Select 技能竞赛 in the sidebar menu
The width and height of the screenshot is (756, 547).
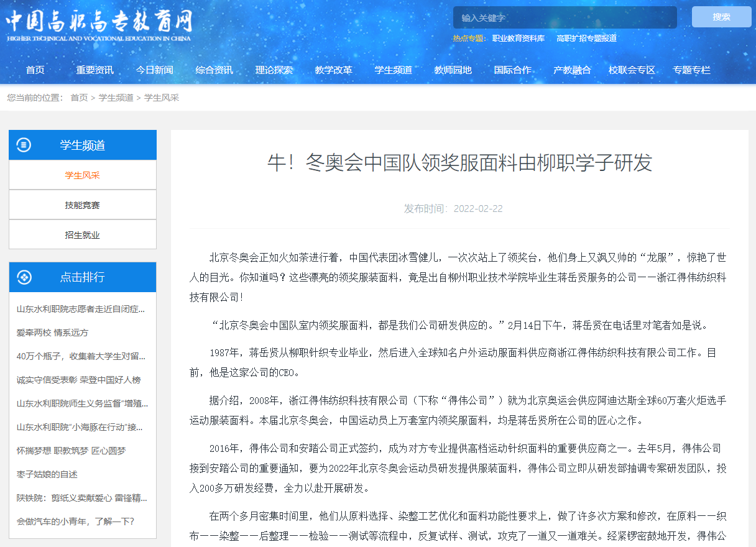[x=82, y=205]
